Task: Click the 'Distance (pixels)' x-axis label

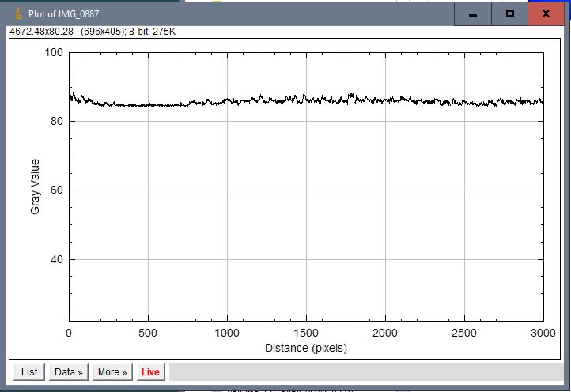Action: (306, 348)
